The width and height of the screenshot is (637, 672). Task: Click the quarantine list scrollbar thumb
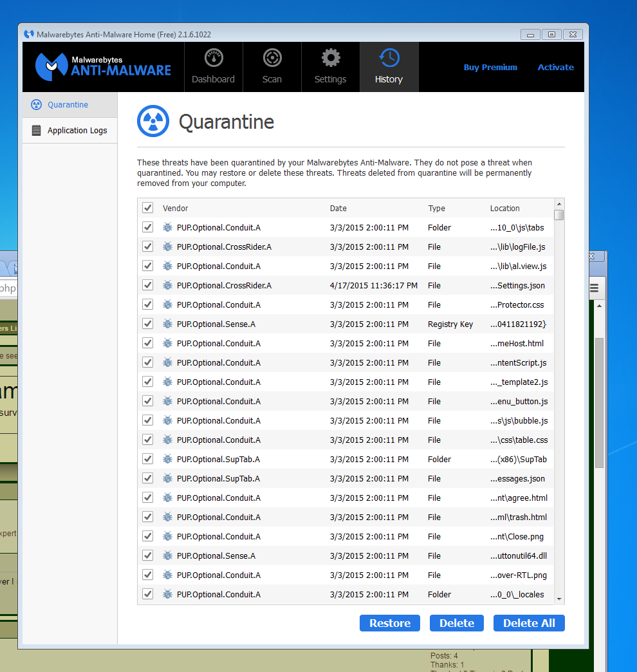(559, 215)
